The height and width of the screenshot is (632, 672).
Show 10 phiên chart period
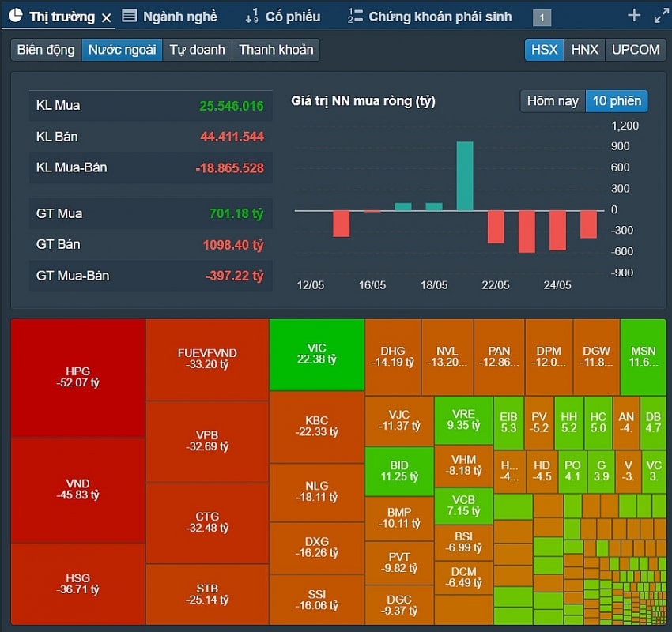617,101
